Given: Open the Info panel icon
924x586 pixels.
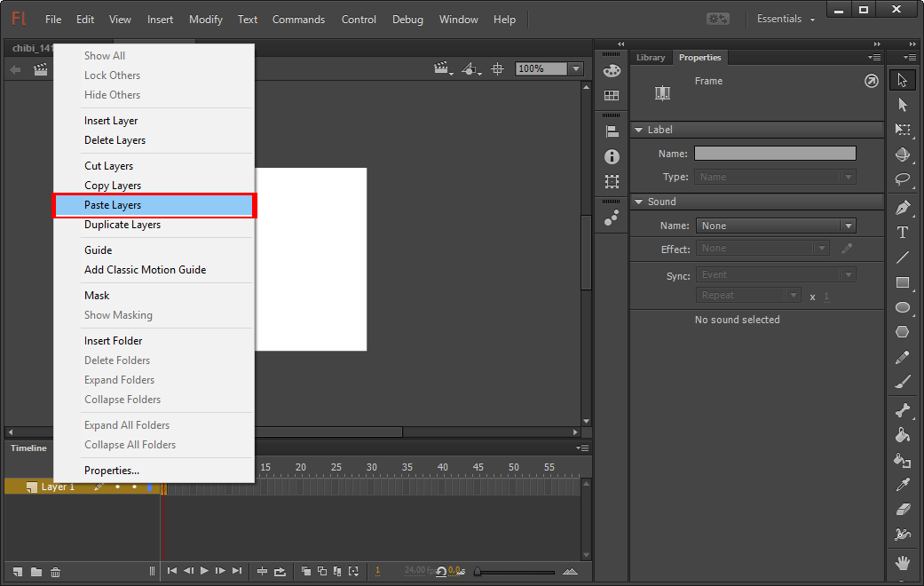Looking at the screenshot, I should tap(612, 156).
